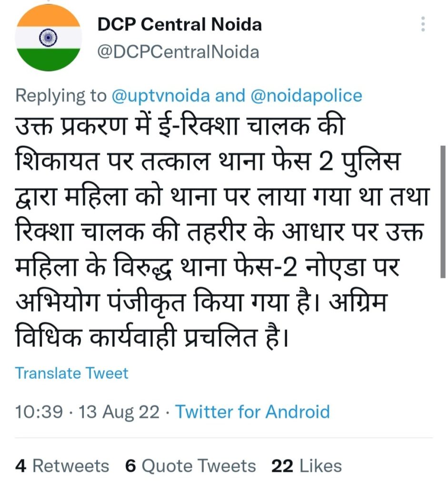Click the vertical scrollbar on the right edge

pos(443,210)
